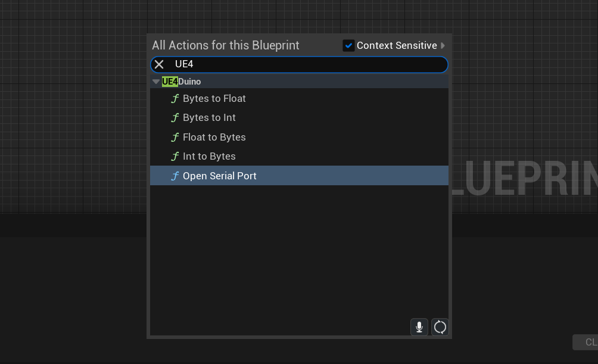Choose the Bytes to Int action
Screen dimensions: 598x364
coord(299,117)
